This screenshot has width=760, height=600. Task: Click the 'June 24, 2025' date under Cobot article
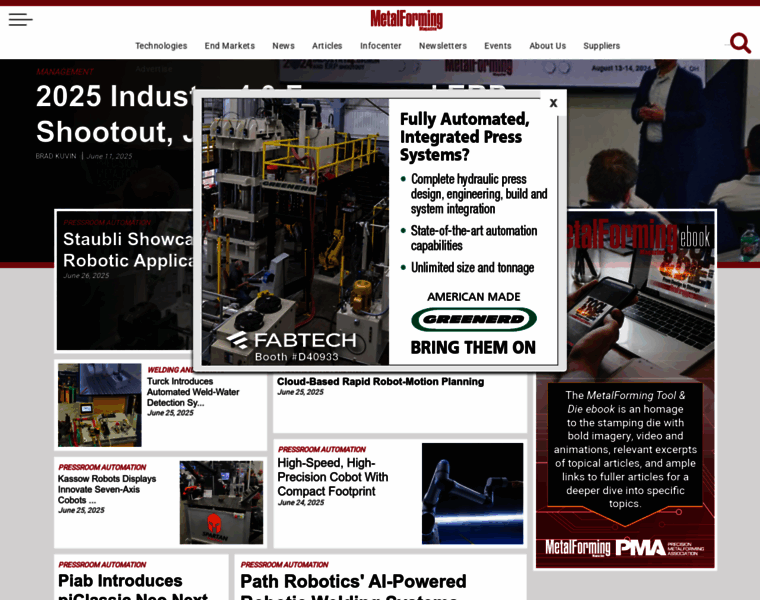coord(301,503)
